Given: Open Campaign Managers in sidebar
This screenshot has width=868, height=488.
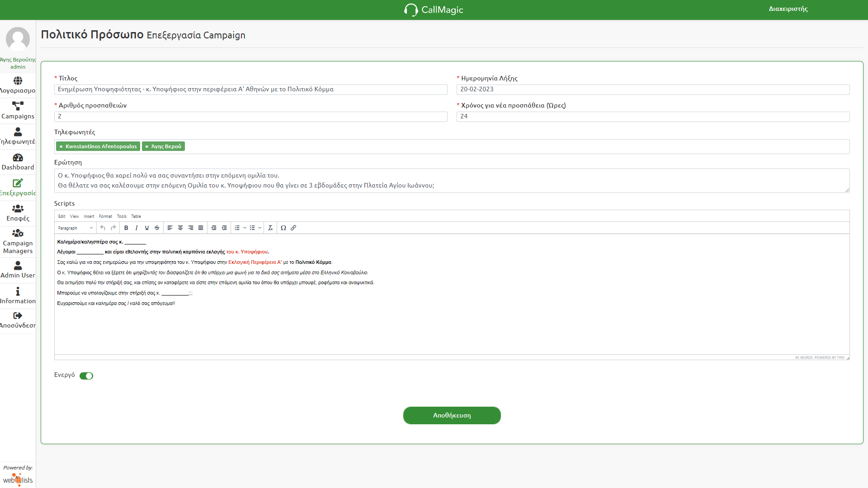Looking at the screenshot, I should (x=18, y=241).
